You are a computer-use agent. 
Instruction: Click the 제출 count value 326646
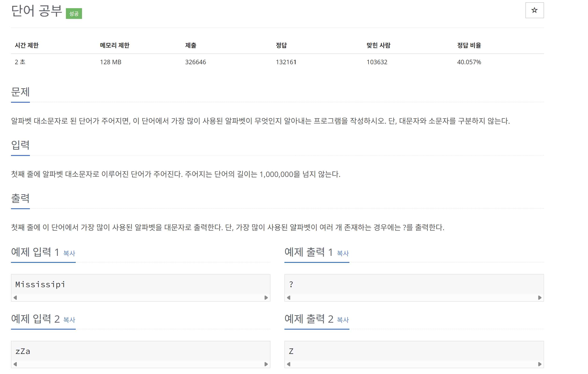195,62
